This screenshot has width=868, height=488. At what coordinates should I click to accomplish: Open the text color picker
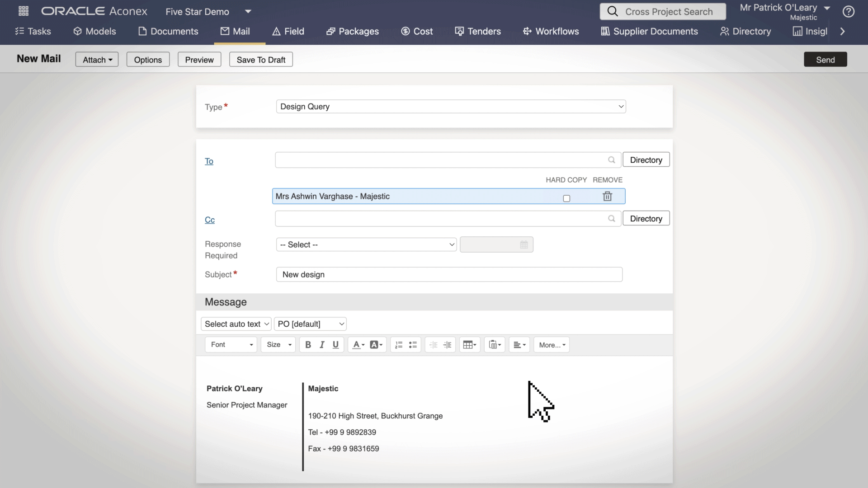click(x=359, y=345)
